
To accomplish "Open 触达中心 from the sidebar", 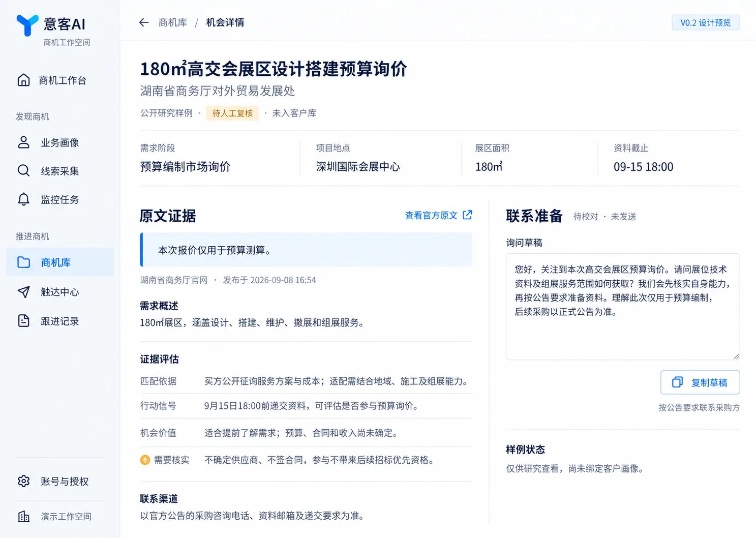I will [x=60, y=291].
